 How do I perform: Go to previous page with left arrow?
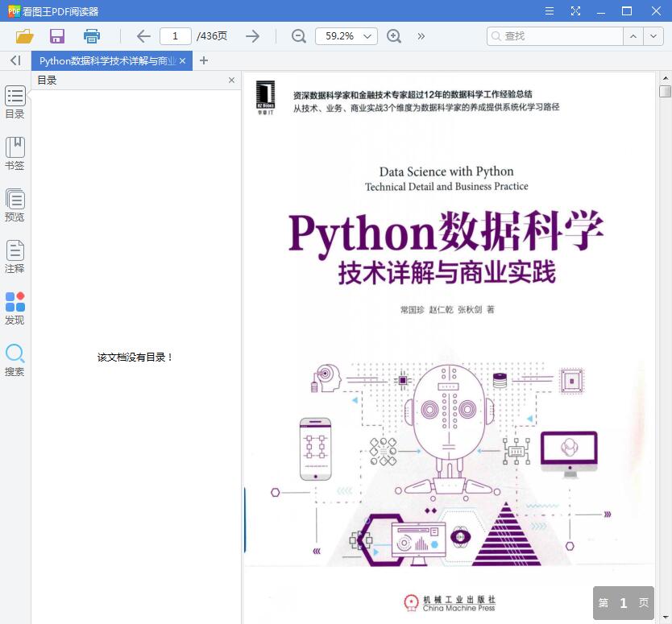pos(143,36)
